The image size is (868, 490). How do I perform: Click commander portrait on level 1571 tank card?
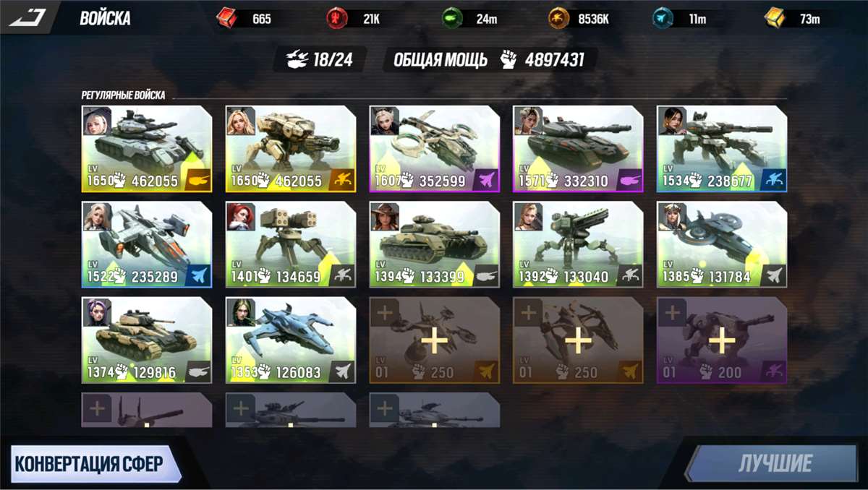pos(527,121)
